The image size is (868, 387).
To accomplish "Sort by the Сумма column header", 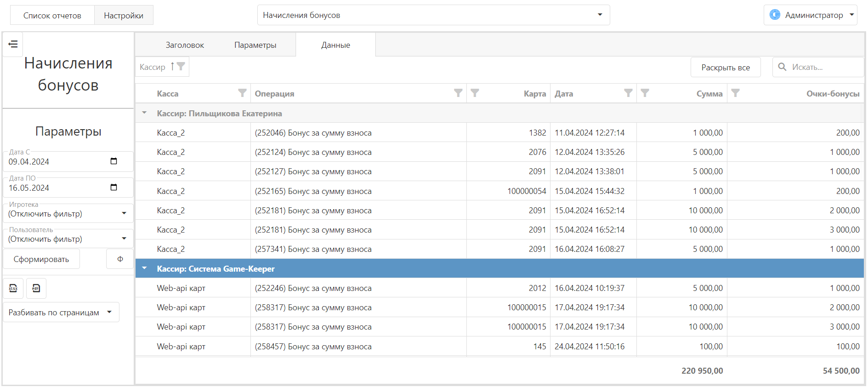I will click(709, 94).
